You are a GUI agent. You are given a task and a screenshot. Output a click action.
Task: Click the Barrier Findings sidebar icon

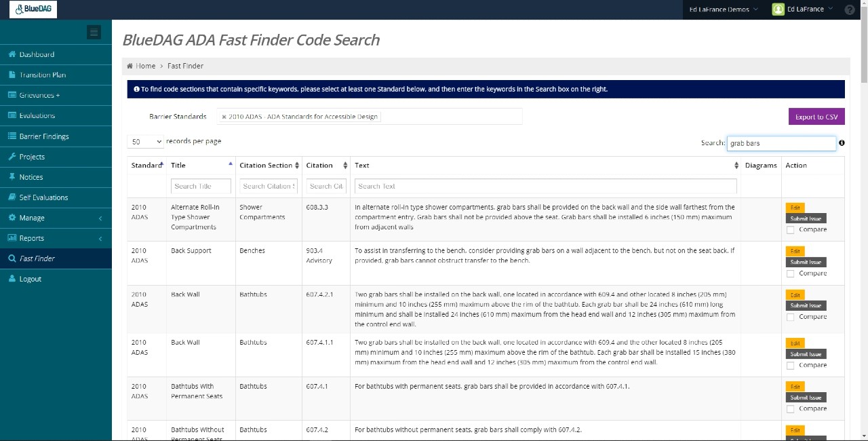coord(12,136)
